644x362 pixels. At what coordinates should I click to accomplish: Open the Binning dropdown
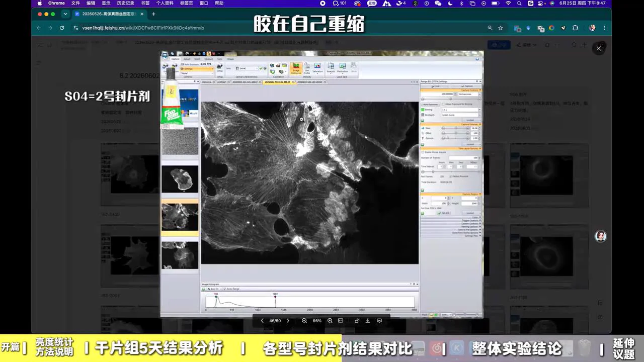pos(460,109)
